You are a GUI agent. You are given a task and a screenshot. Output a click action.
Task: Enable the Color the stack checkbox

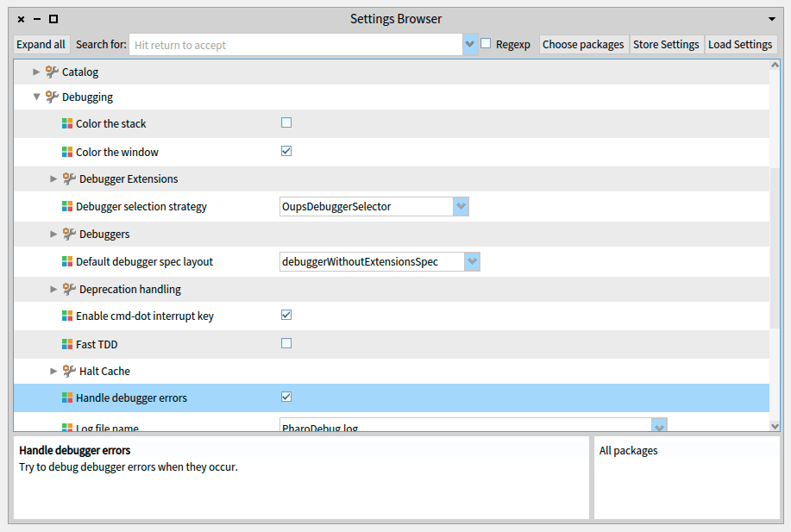[x=286, y=122]
